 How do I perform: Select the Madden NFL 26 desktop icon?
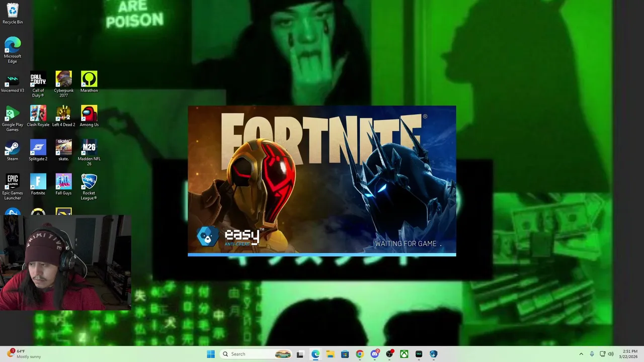point(89,153)
